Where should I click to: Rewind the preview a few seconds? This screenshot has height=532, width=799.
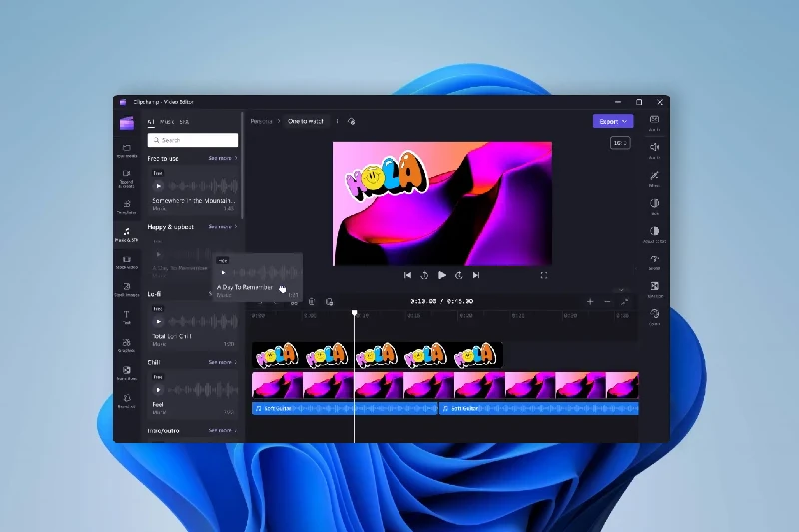[424, 275]
